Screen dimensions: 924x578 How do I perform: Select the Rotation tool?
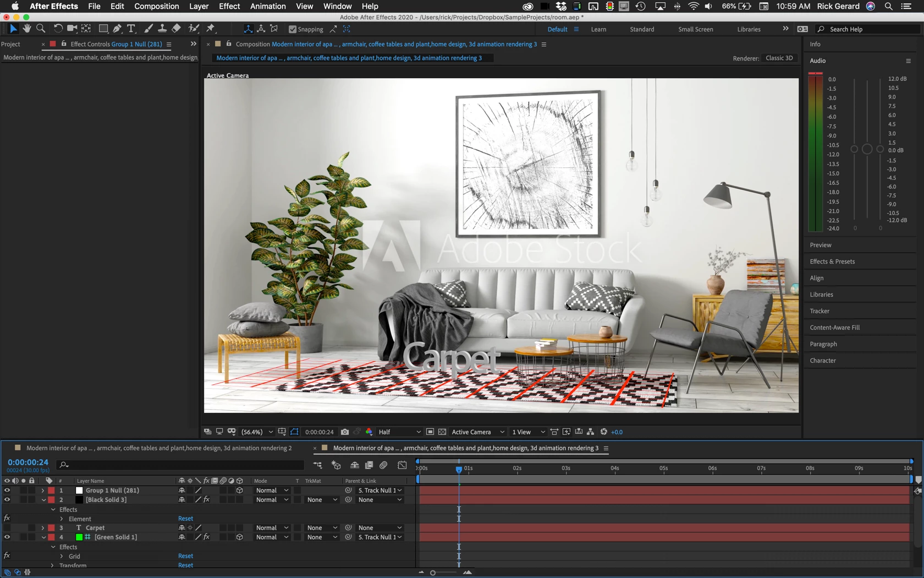(58, 29)
